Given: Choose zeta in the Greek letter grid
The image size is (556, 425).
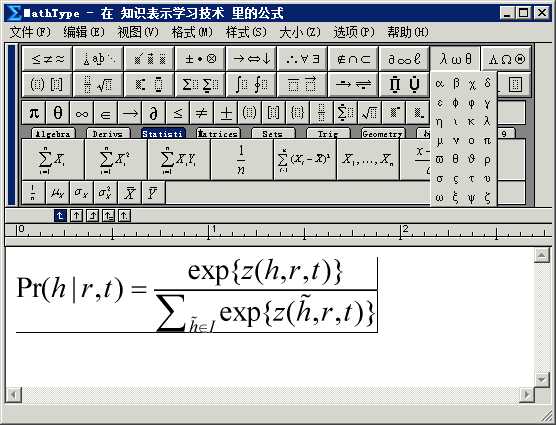Looking at the screenshot, I should point(488,197).
